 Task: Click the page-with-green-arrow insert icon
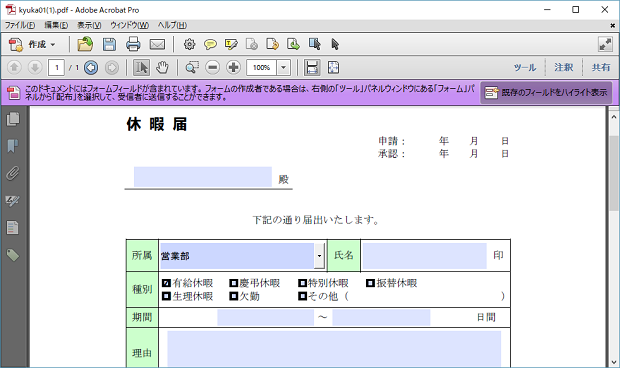point(293,44)
